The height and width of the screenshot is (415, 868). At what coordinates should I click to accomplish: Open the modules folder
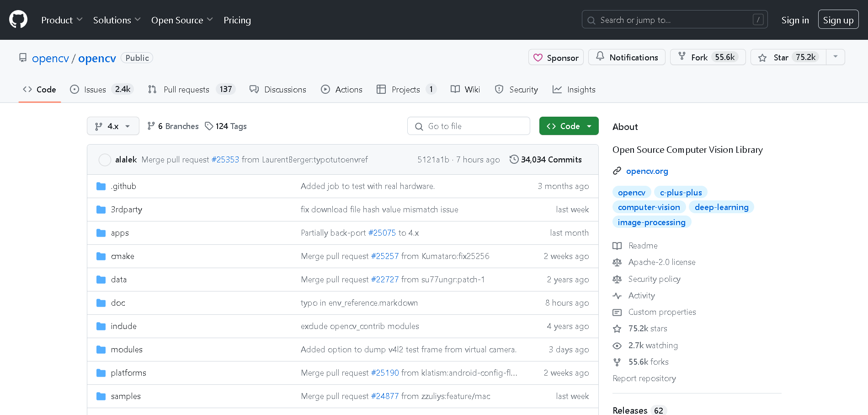click(x=127, y=350)
